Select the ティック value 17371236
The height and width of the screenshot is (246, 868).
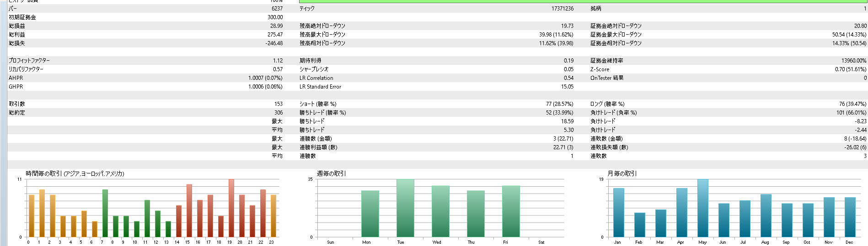pos(562,9)
